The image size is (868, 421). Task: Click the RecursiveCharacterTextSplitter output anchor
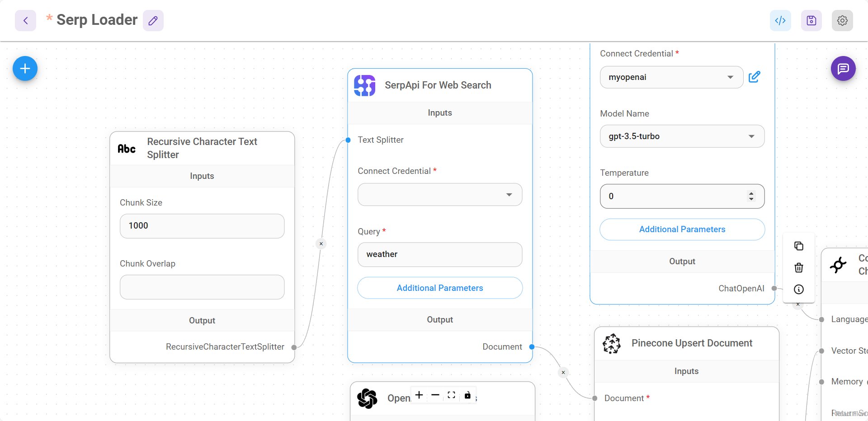(294, 347)
